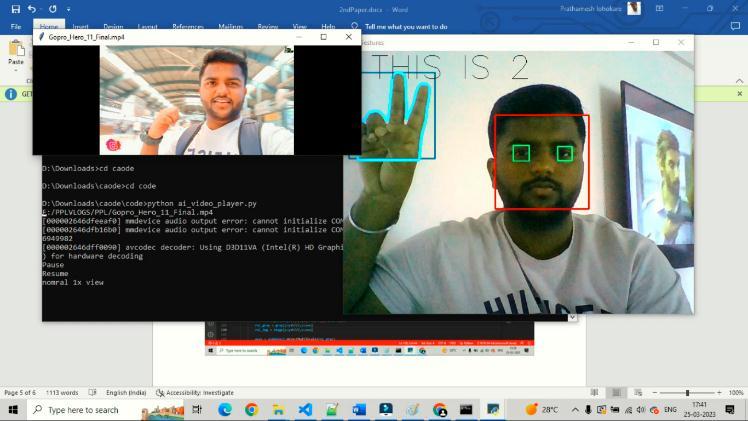This screenshot has width=748, height=421.
Task: Click the taskbar 'Type here to search' box
Action: pyautogui.click(x=105, y=410)
